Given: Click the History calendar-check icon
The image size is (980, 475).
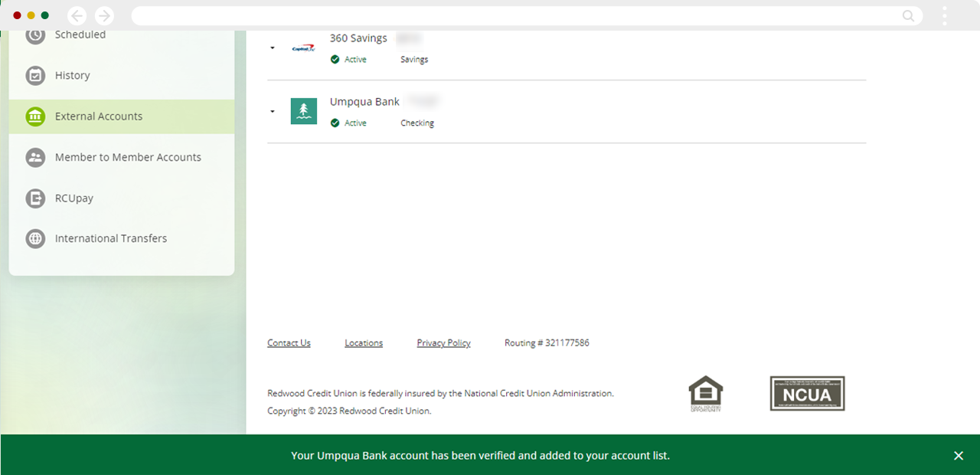Looking at the screenshot, I should 35,75.
